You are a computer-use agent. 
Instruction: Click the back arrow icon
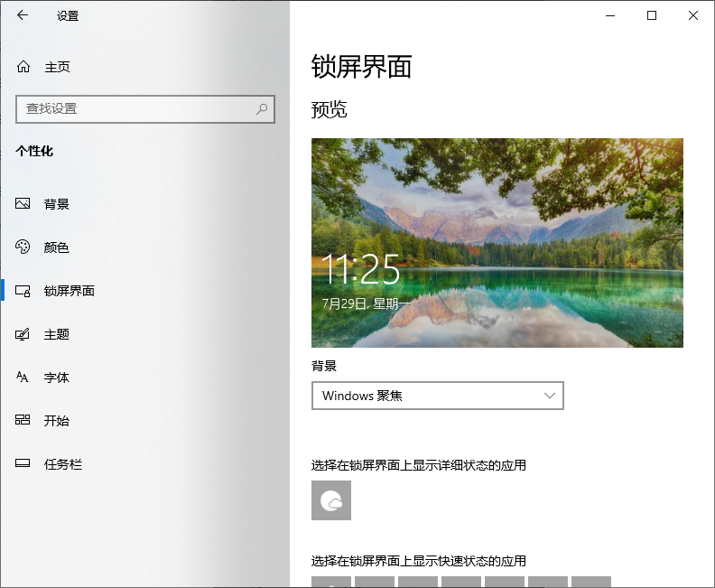[23, 15]
